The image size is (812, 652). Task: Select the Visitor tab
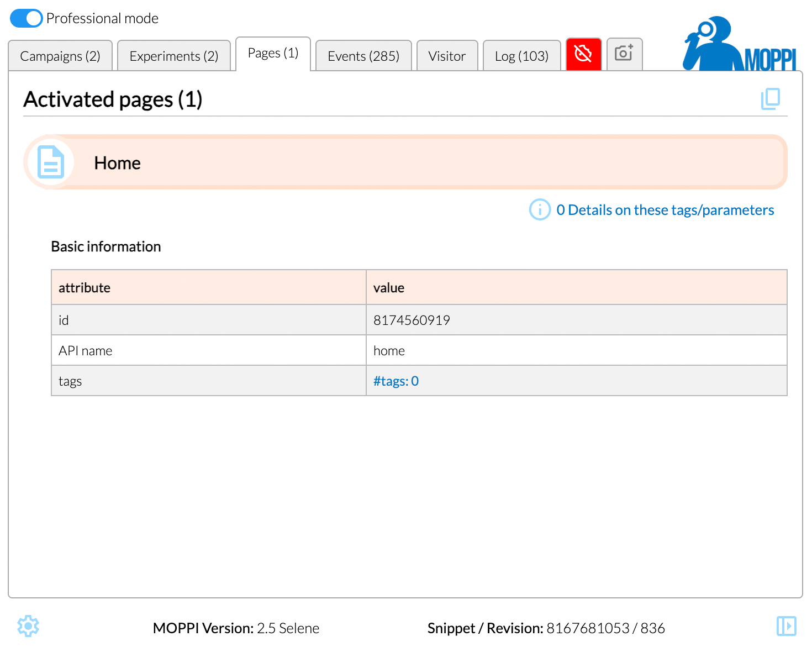click(447, 56)
